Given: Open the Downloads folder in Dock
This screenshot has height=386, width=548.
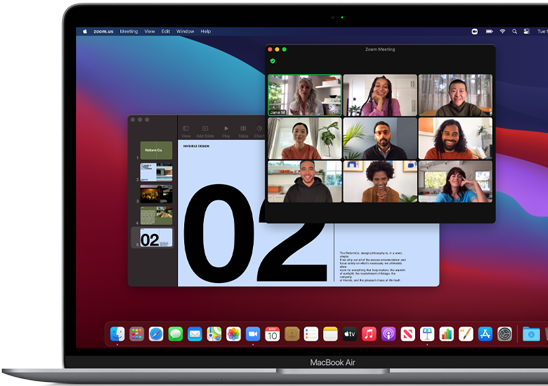Looking at the screenshot, I should [531, 334].
